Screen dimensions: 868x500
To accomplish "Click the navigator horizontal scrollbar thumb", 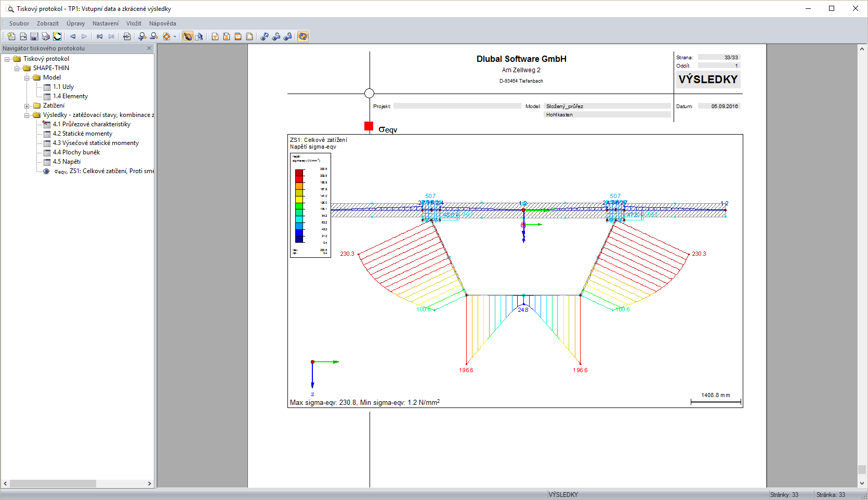I will [x=53, y=483].
